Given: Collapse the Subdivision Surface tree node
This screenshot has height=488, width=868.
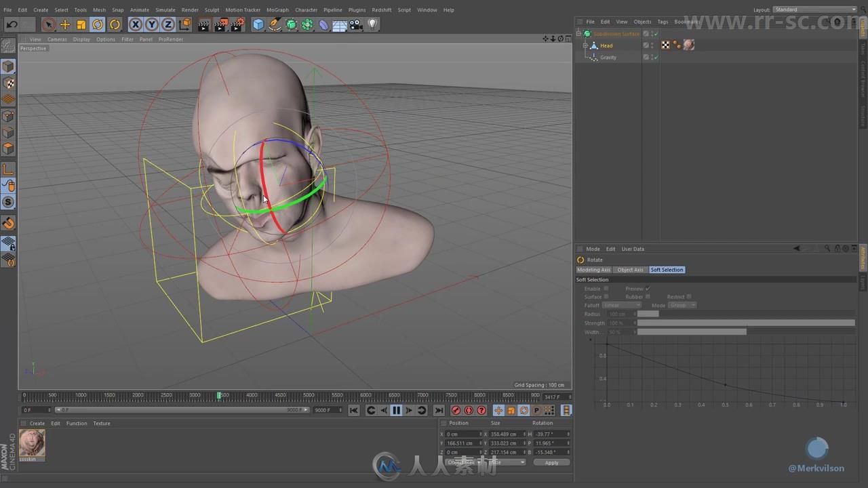Looking at the screenshot, I should point(579,34).
